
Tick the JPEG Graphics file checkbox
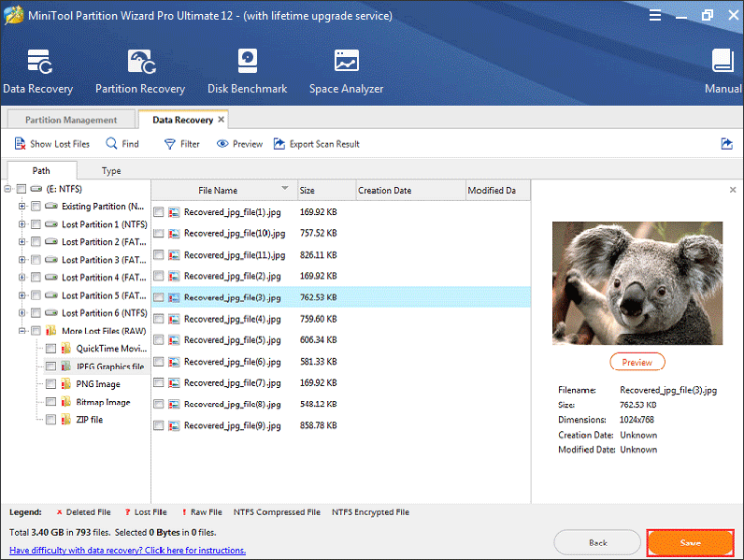(x=50, y=366)
